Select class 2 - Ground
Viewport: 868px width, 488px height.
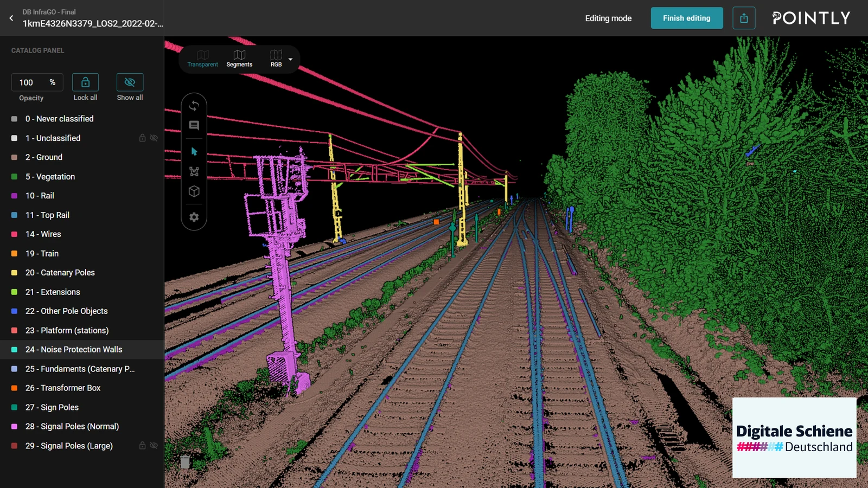coord(82,157)
